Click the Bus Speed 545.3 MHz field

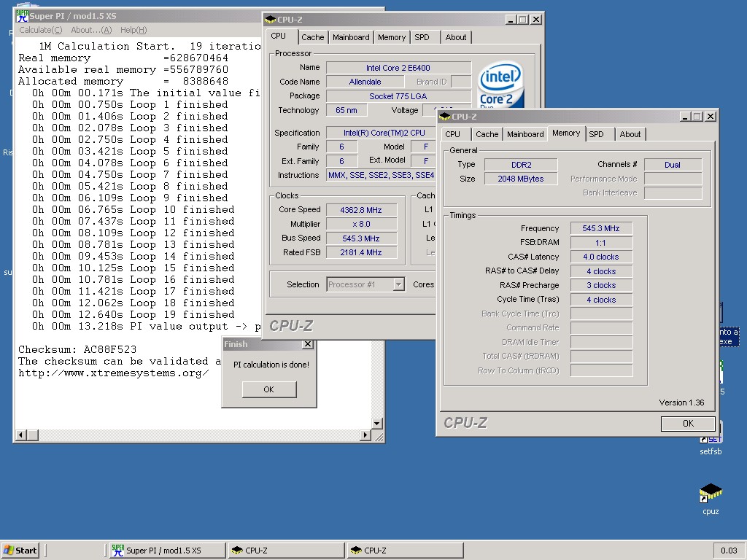pyautogui.click(x=361, y=238)
